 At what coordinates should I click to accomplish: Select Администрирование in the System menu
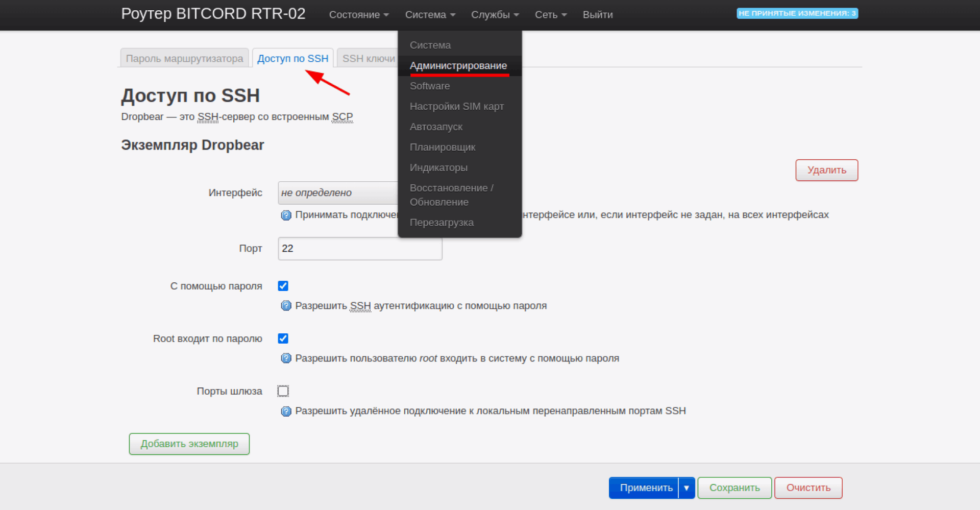[x=458, y=66]
